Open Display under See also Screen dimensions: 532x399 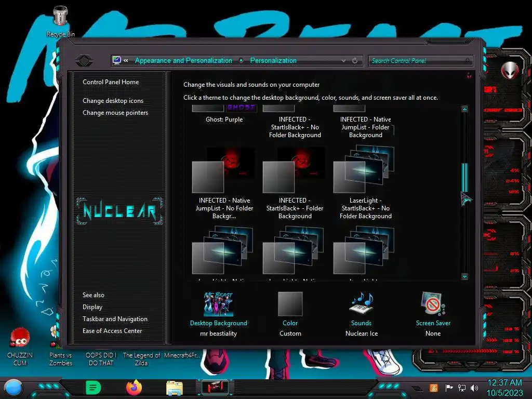(92, 307)
